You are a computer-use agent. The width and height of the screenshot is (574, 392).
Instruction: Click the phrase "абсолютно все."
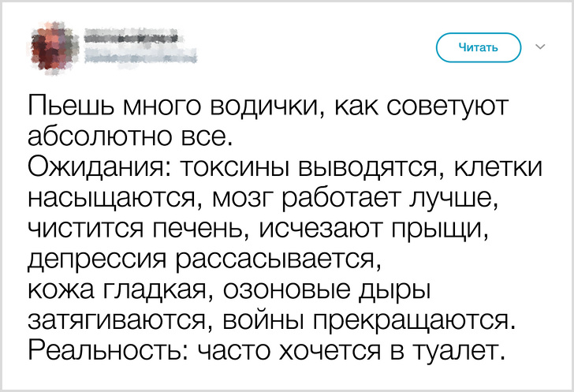coord(131,136)
